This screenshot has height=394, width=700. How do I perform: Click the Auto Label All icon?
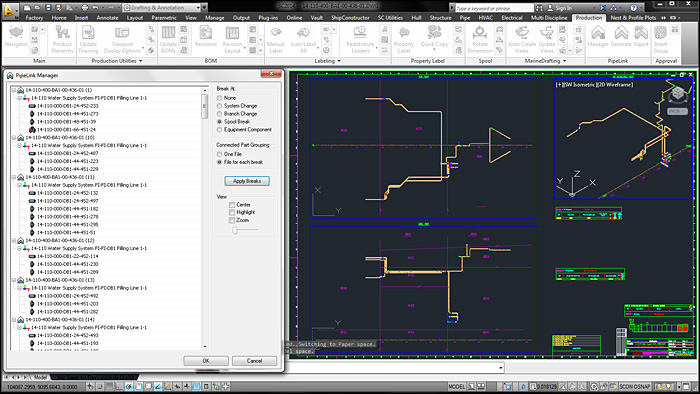[x=303, y=39]
